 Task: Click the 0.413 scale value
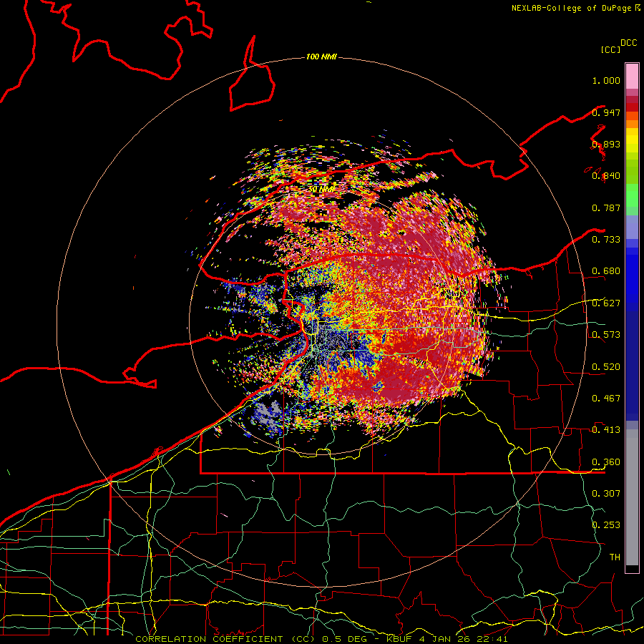coord(606,430)
